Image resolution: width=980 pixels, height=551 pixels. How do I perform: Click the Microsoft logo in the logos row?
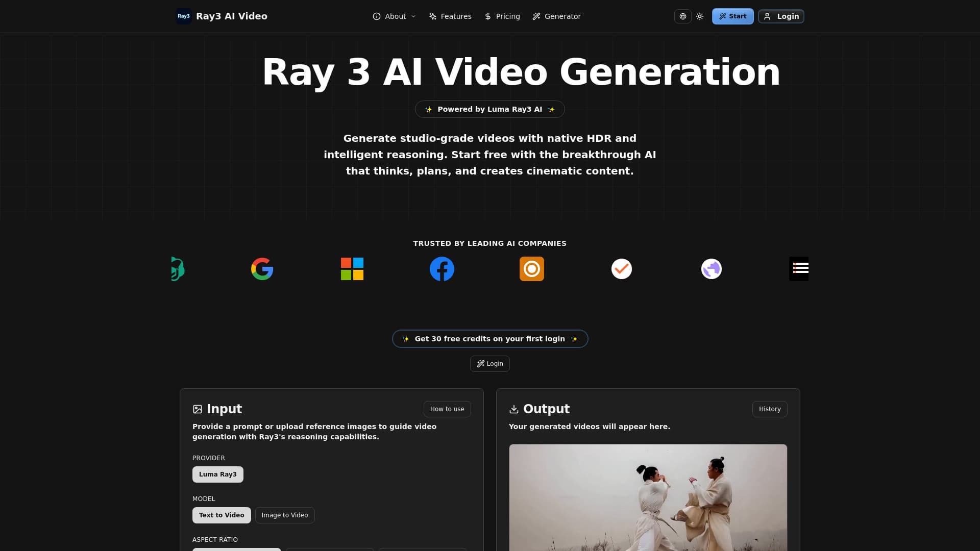pos(352,269)
